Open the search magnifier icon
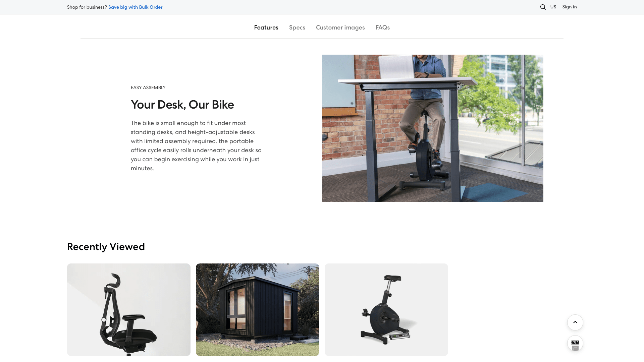Screen dimensions: 644x362 click(x=543, y=7)
